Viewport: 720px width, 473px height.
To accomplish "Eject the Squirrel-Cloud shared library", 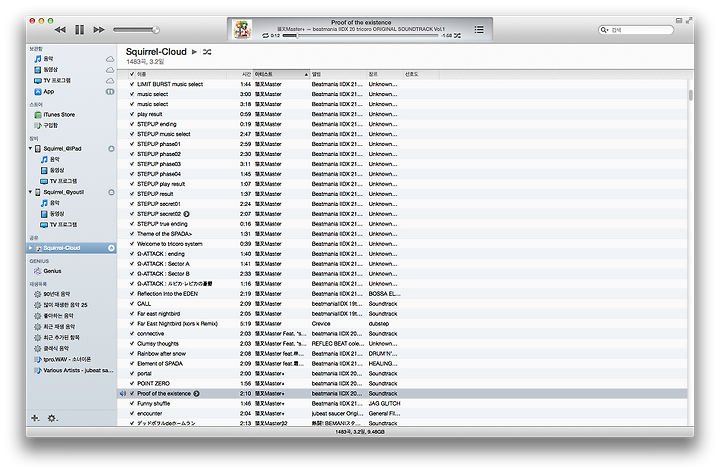I will pyautogui.click(x=111, y=248).
